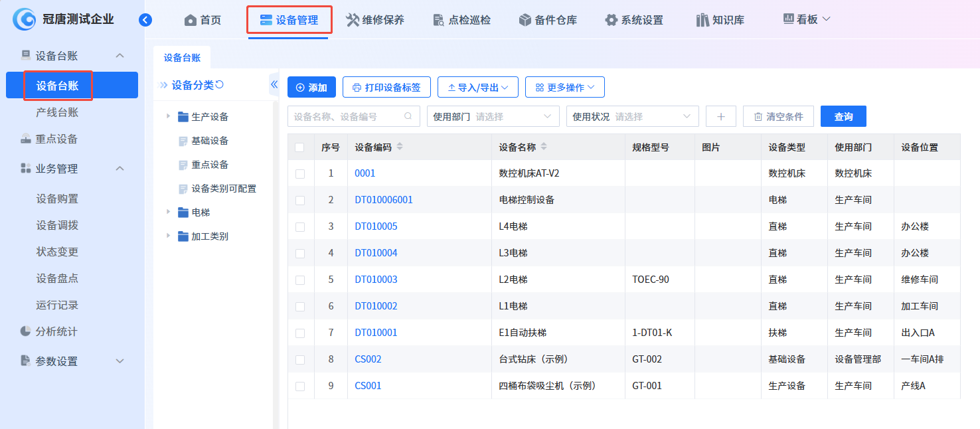Image resolution: width=980 pixels, height=429 pixels.
Task: Open the 使用部门 dropdown filter
Action: click(x=493, y=117)
